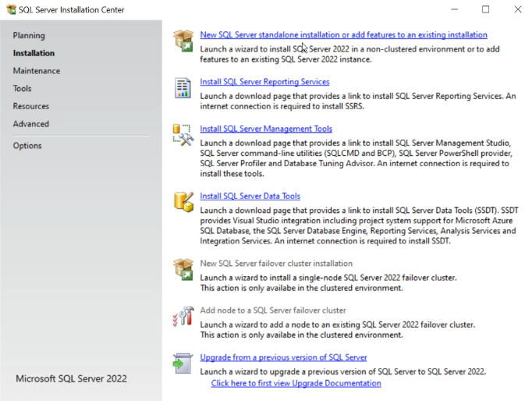The height and width of the screenshot is (401, 532).
Task: Click the Add node tools icon
Action: tap(183, 316)
